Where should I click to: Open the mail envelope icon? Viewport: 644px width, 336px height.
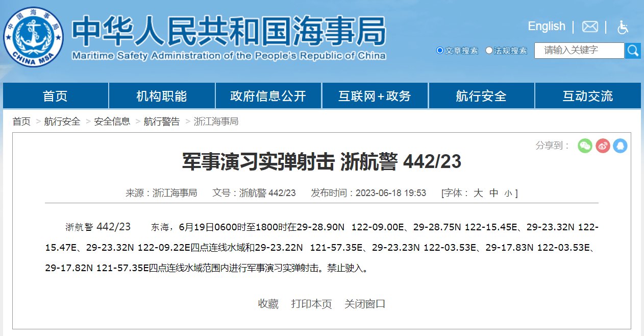coord(590,27)
